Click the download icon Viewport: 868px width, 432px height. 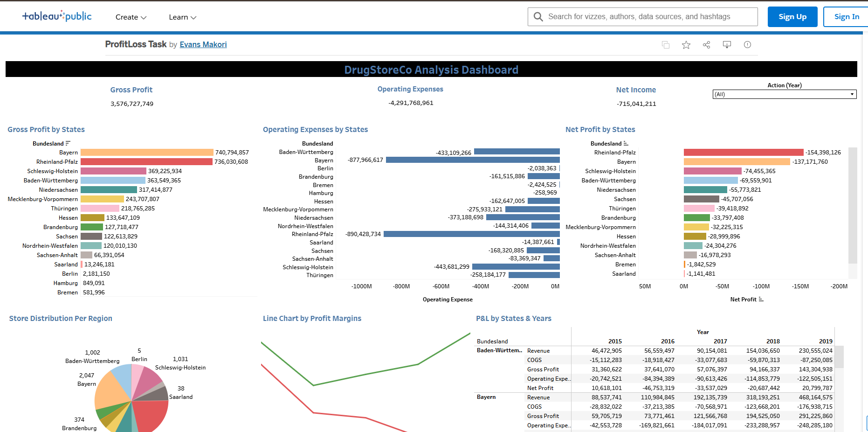[x=727, y=45]
